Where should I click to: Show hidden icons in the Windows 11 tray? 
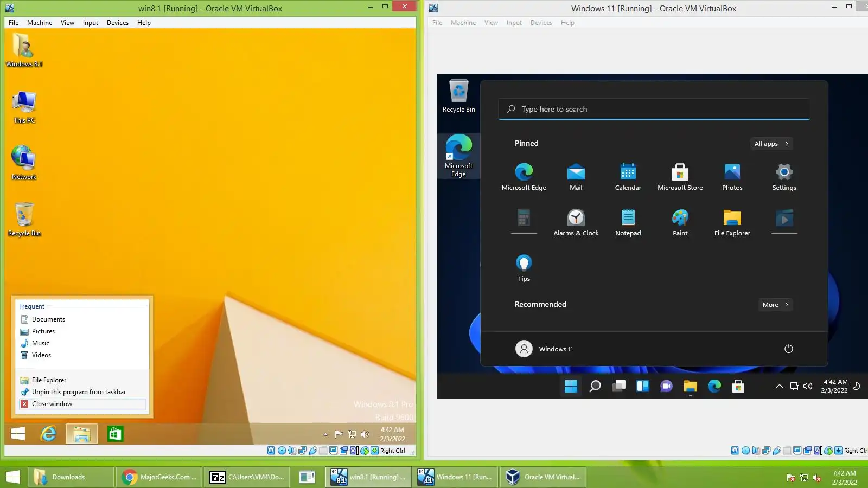pos(780,386)
